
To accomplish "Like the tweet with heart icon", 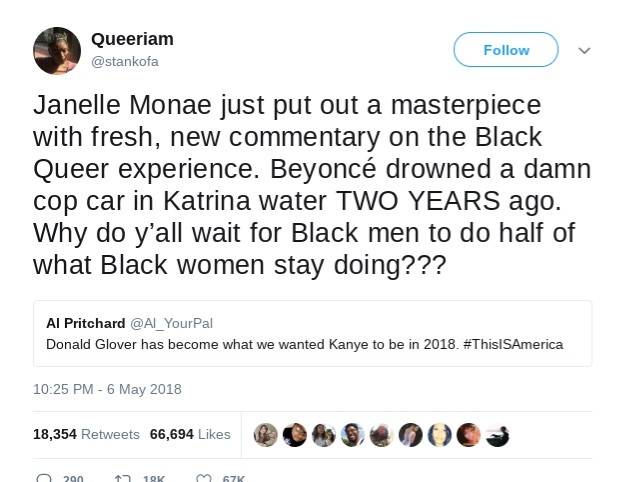I will coord(203,478).
